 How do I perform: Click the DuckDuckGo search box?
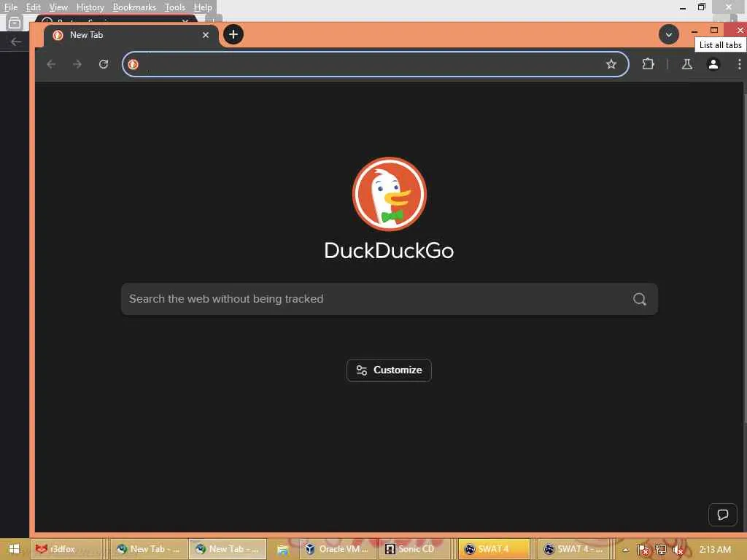[390, 299]
